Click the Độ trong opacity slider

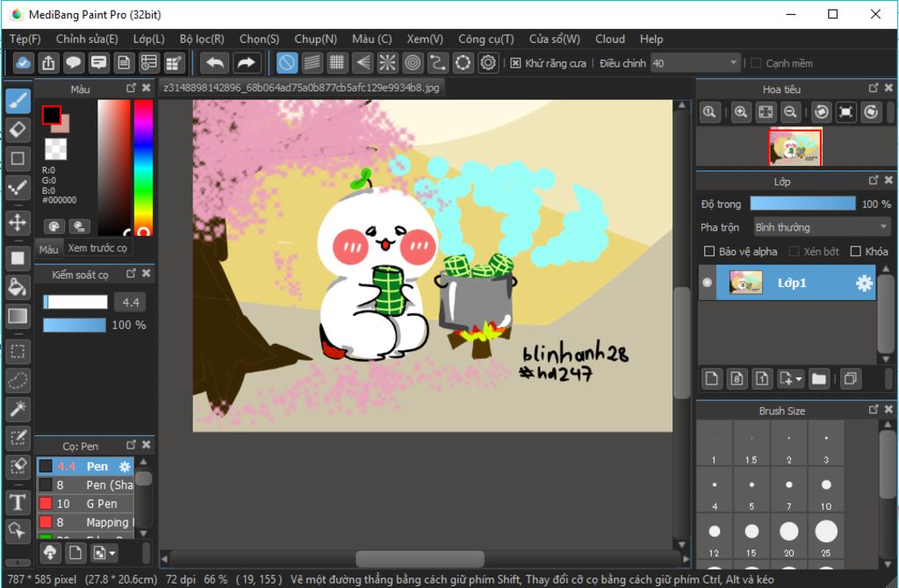coord(802,204)
